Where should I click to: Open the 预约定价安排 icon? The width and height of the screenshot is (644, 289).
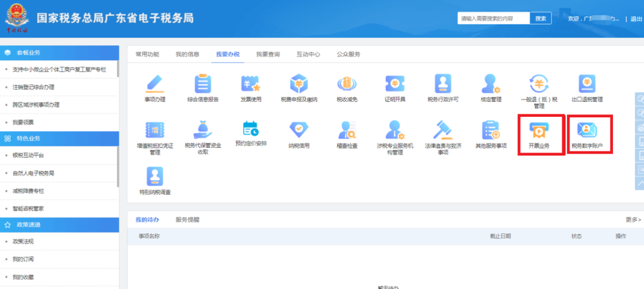coord(251,129)
